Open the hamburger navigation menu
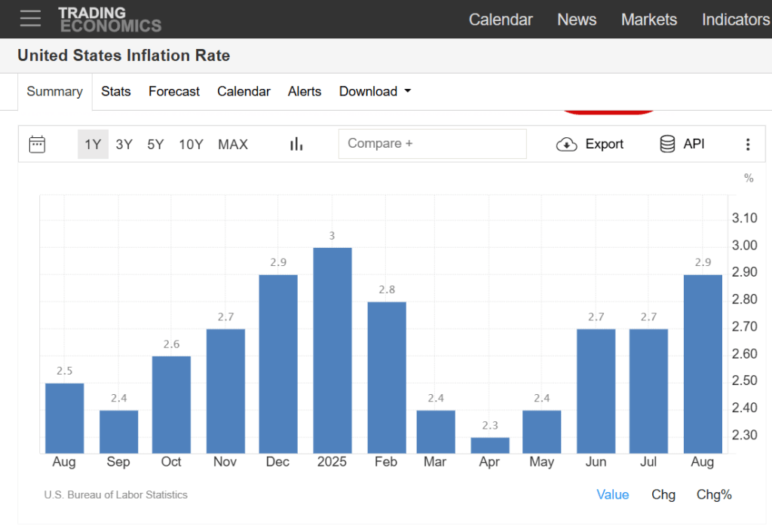This screenshot has width=772, height=532. [30, 19]
